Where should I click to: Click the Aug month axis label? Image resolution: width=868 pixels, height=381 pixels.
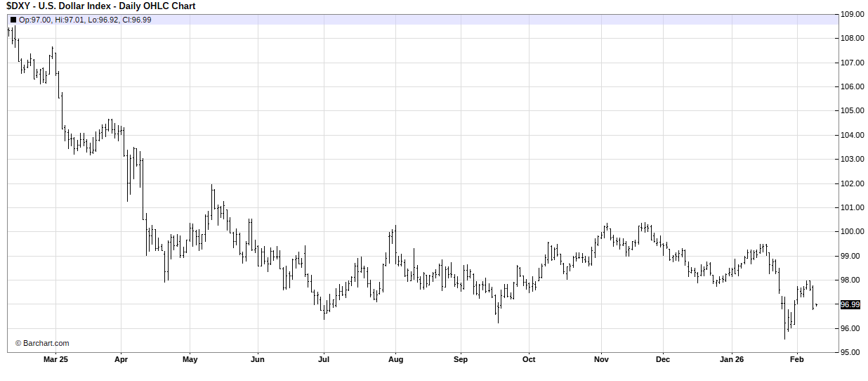pos(395,359)
